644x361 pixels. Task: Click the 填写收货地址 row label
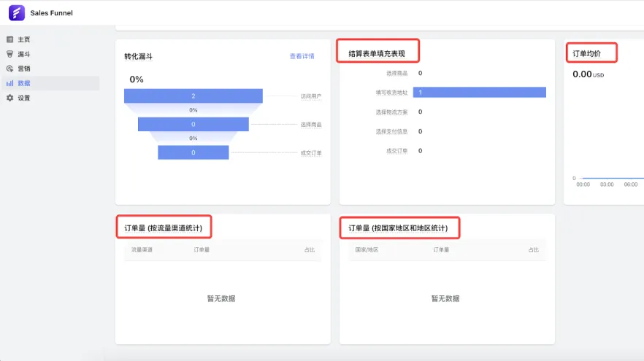(391, 93)
